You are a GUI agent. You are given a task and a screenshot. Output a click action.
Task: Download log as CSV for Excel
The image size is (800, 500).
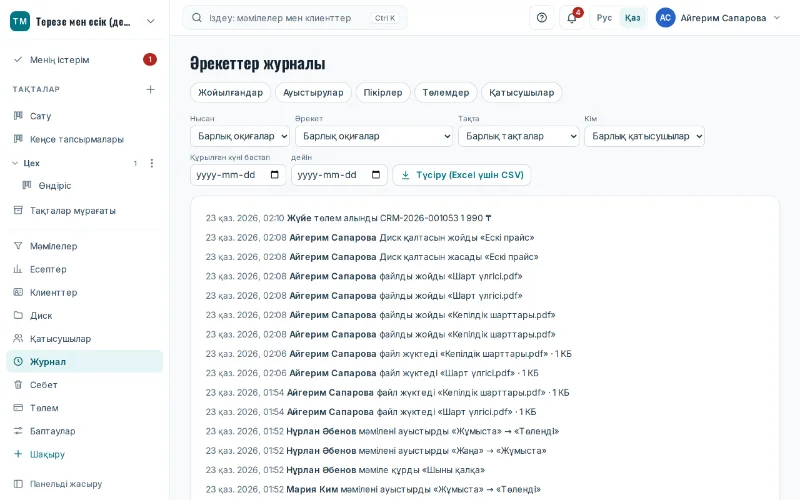point(462,175)
